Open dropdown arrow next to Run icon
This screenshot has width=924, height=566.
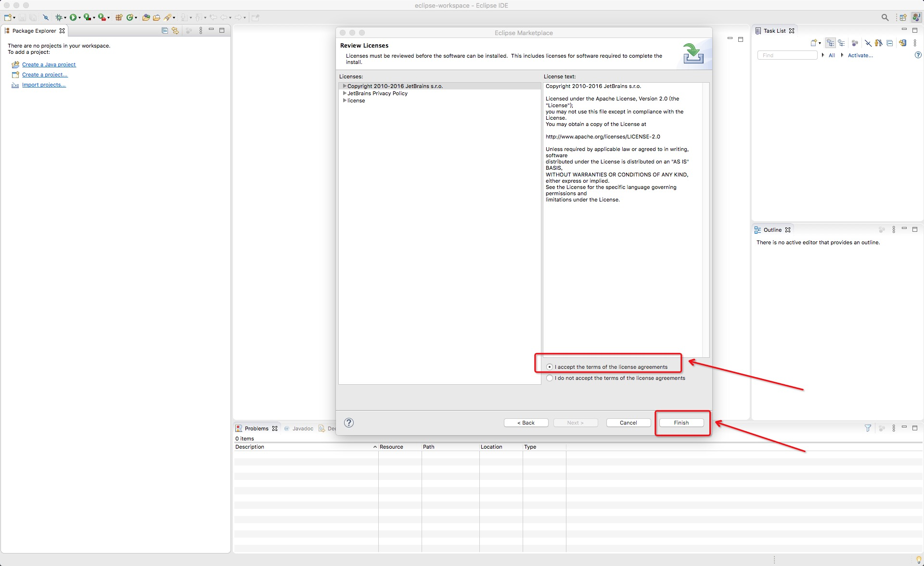pos(79,18)
